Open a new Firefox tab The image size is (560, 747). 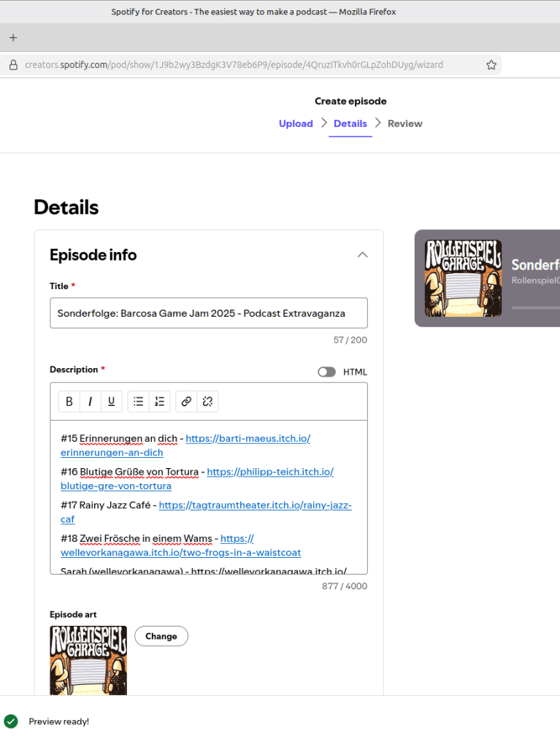(13, 38)
